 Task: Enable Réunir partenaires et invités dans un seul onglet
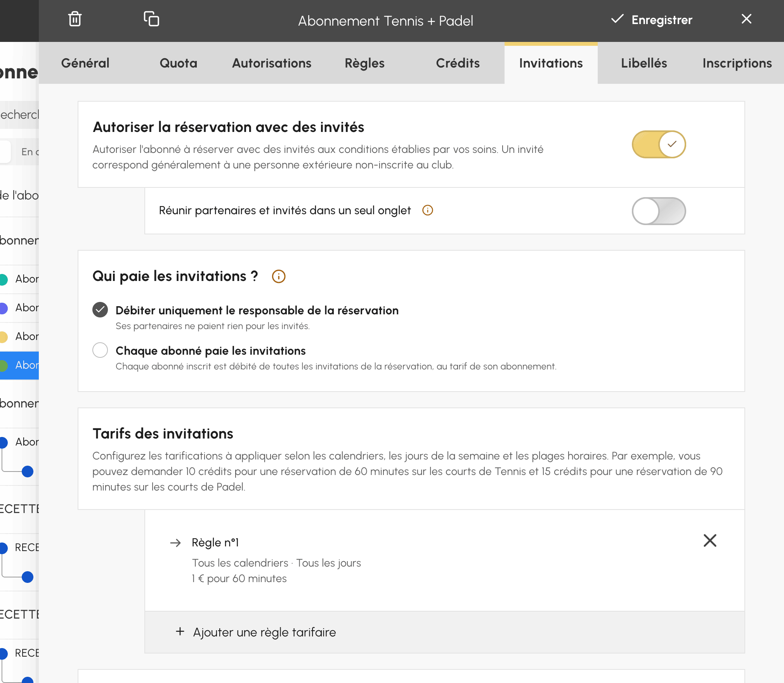tap(659, 211)
